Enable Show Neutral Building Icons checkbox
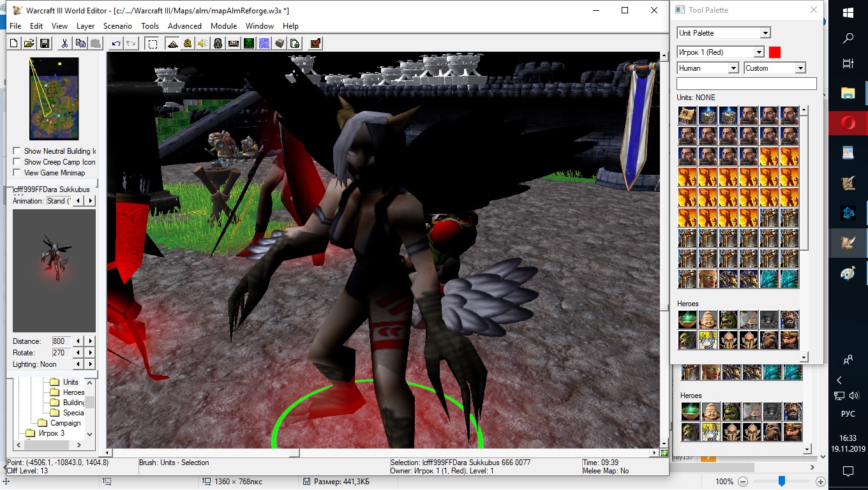 point(17,151)
